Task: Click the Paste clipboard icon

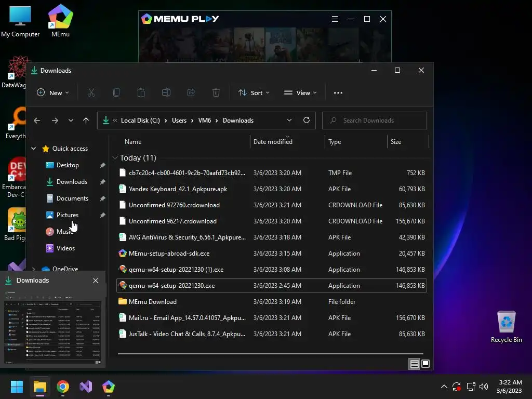Action: click(x=141, y=92)
